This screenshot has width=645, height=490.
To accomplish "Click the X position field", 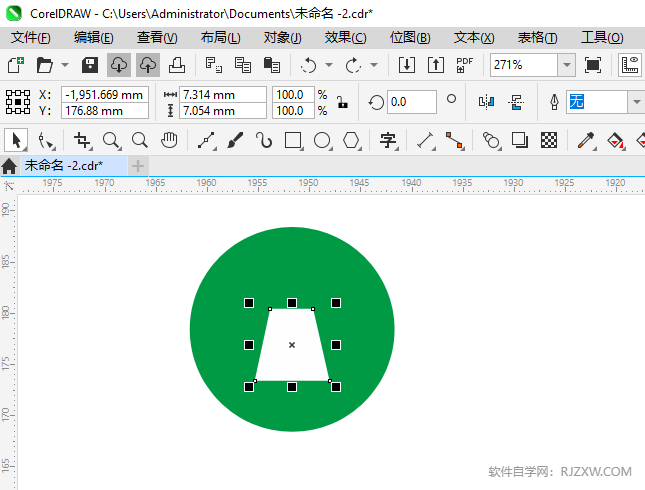I will tap(105, 95).
